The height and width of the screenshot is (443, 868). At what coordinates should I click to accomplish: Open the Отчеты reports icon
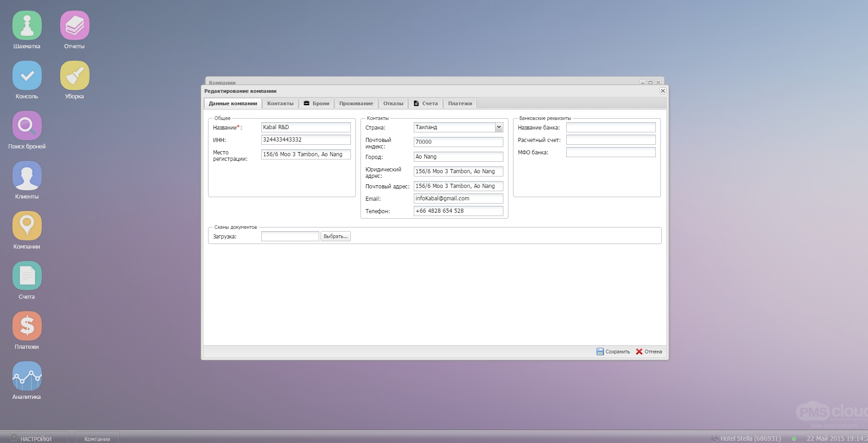tap(75, 25)
